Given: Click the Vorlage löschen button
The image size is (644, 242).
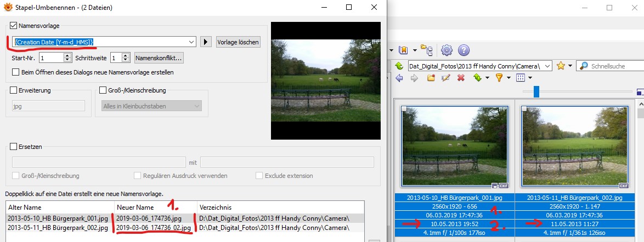Looking at the screenshot, I should point(238,42).
